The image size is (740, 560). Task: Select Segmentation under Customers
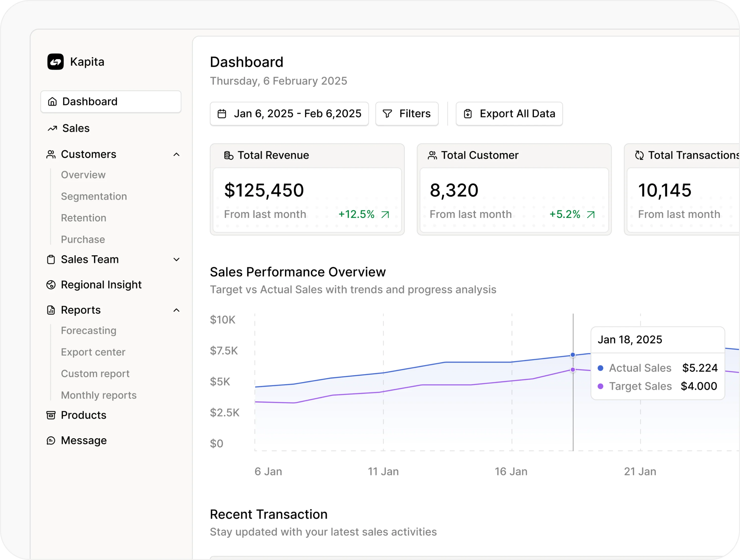pyautogui.click(x=94, y=197)
